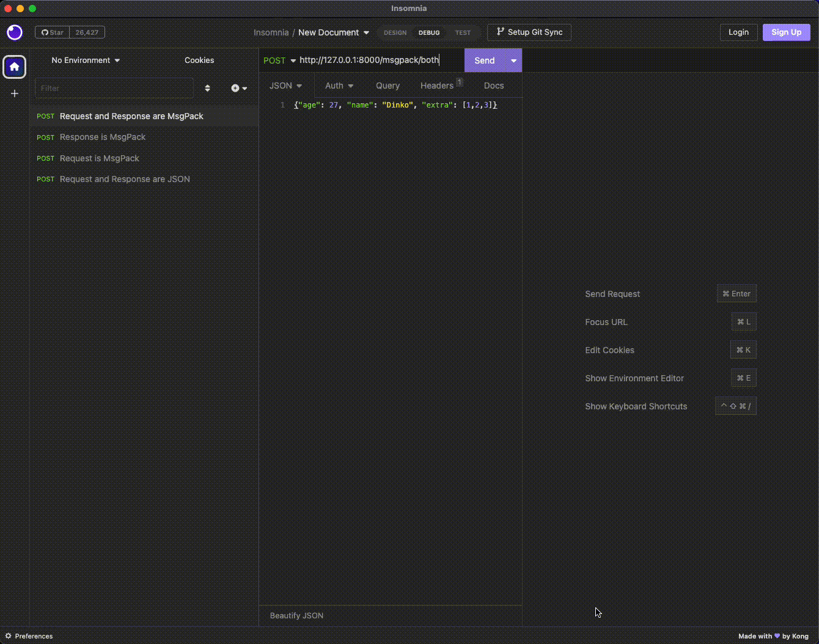Switch to the Query tab
This screenshot has height=644, width=819.
click(387, 86)
